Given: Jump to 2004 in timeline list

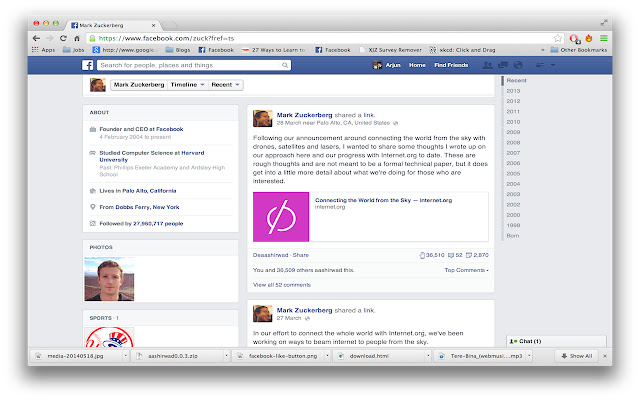Looking at the screenshot, I should [513, 184].
